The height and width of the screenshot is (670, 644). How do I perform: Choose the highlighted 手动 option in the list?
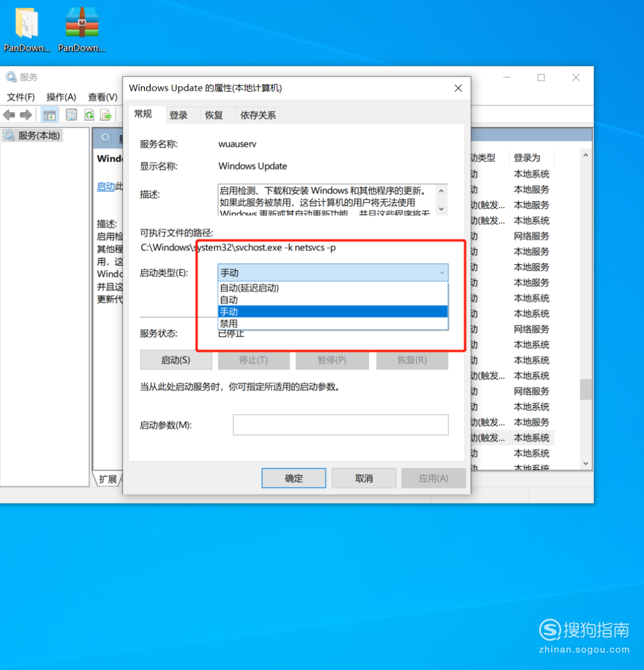click(x=333, y=312)
